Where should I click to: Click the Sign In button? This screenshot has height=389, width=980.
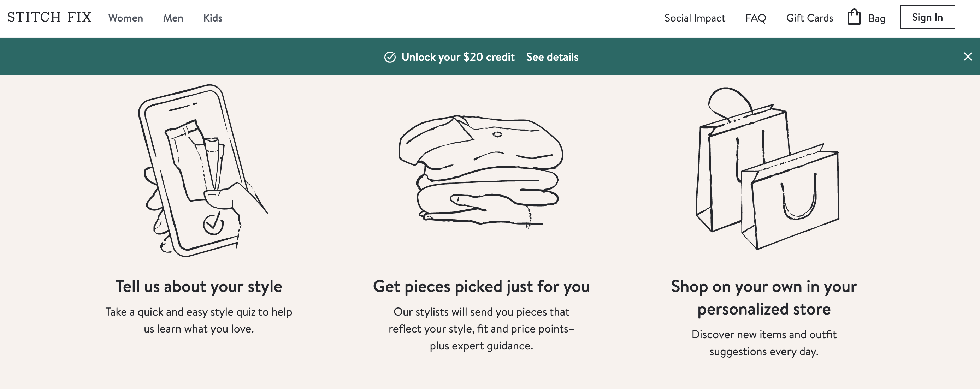[x=927, y=17]
